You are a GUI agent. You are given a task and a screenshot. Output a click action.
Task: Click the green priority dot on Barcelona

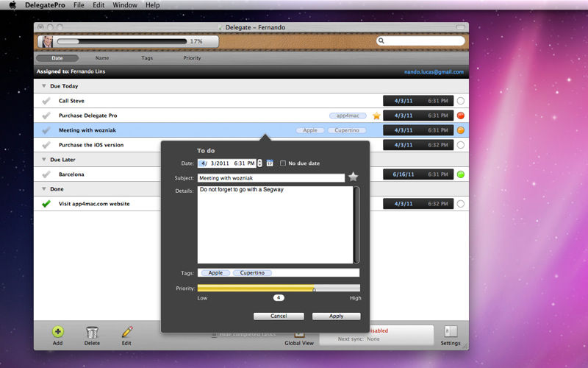click(461, 174)
